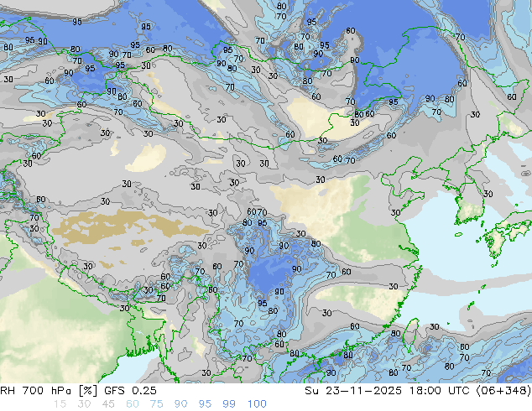Select the legend value 45
This screenshot has height=411, width=532.
(x=108, y=404)
